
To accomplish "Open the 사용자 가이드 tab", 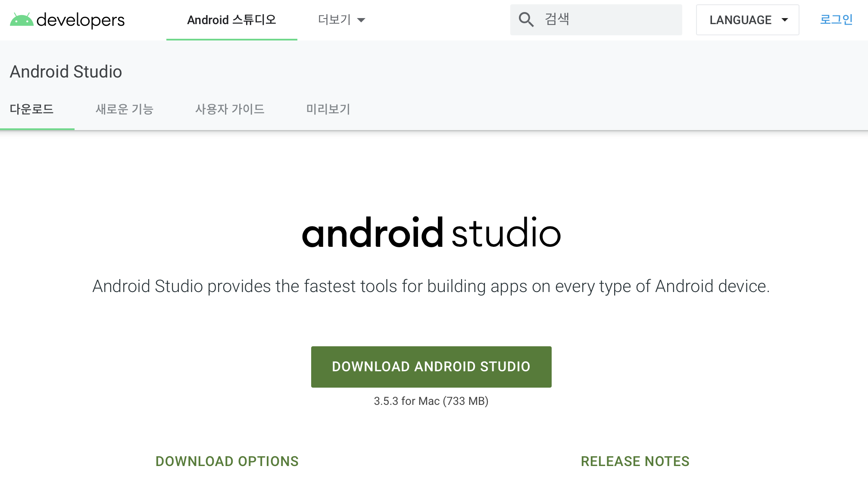I will point(230,109).
